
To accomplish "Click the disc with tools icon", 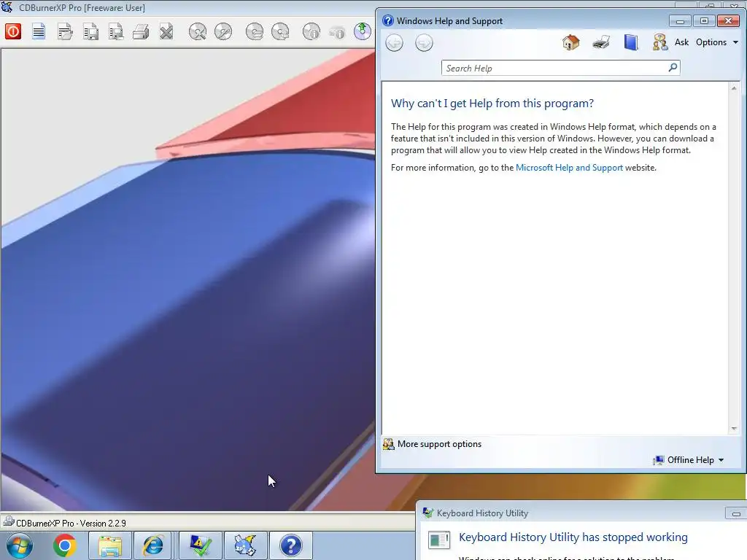I will pyautogui.click(x=197, y=32).
